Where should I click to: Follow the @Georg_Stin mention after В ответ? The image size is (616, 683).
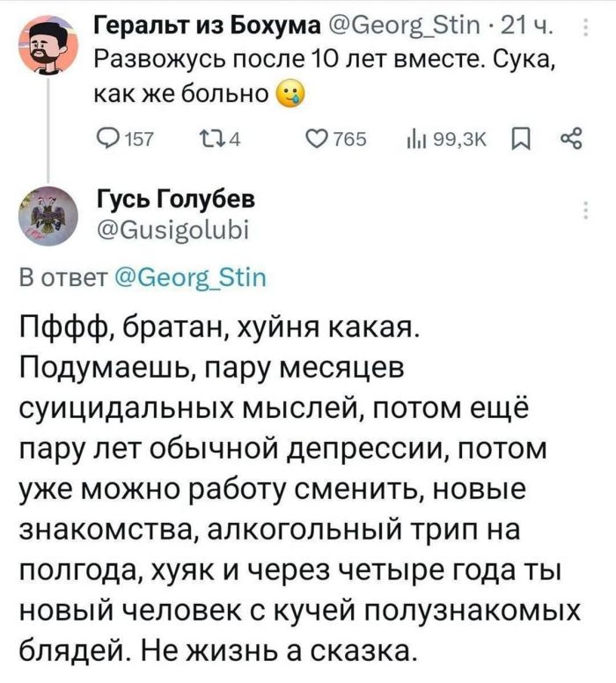click(205, 281)
